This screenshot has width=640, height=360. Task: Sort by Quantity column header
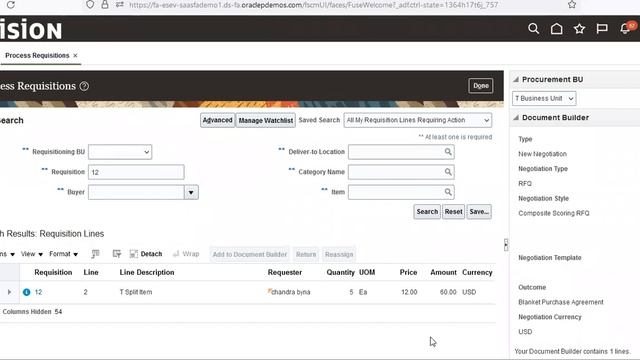(340, 272)
